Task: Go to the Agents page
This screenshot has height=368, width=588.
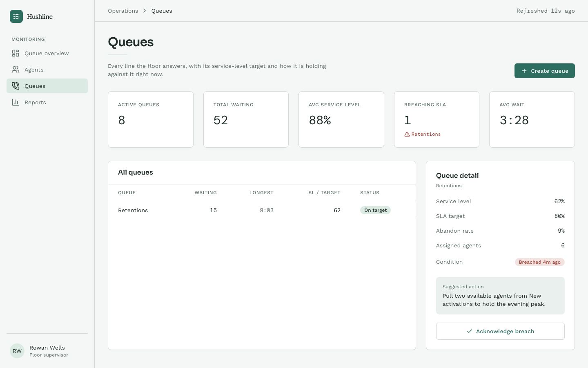Action: coord(47,70)
